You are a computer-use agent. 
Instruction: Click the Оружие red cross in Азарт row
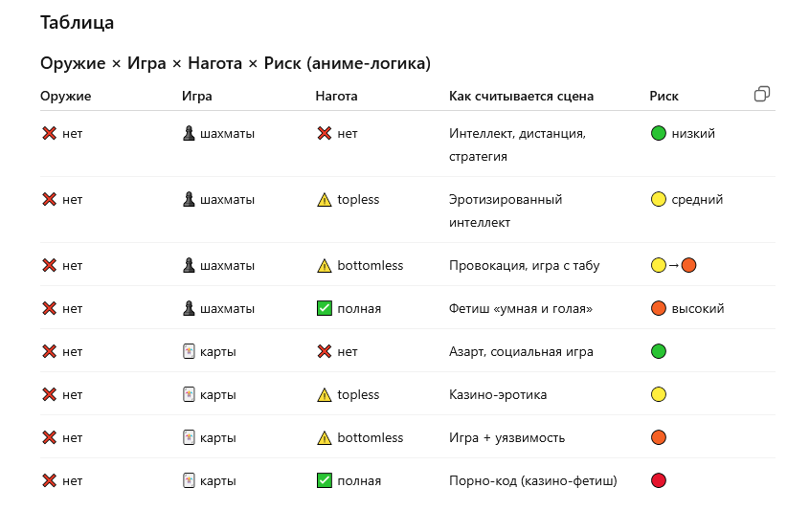tap(49, 351)
